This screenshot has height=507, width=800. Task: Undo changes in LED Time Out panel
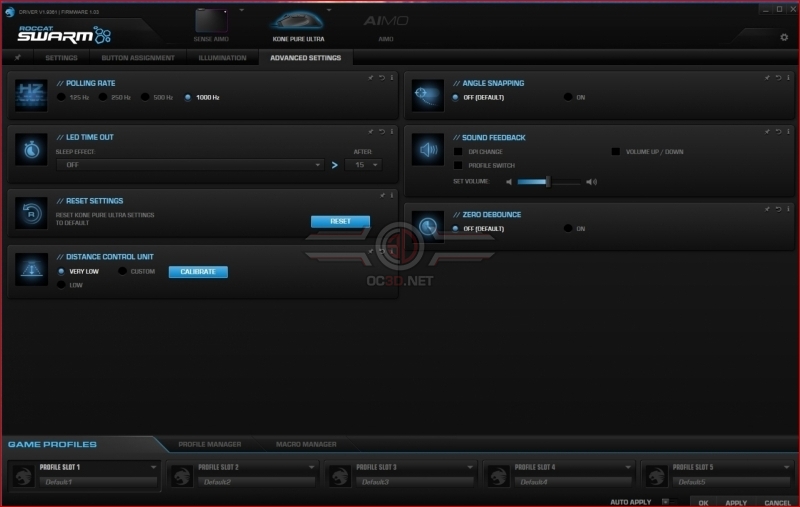click(x=382, y=132)
